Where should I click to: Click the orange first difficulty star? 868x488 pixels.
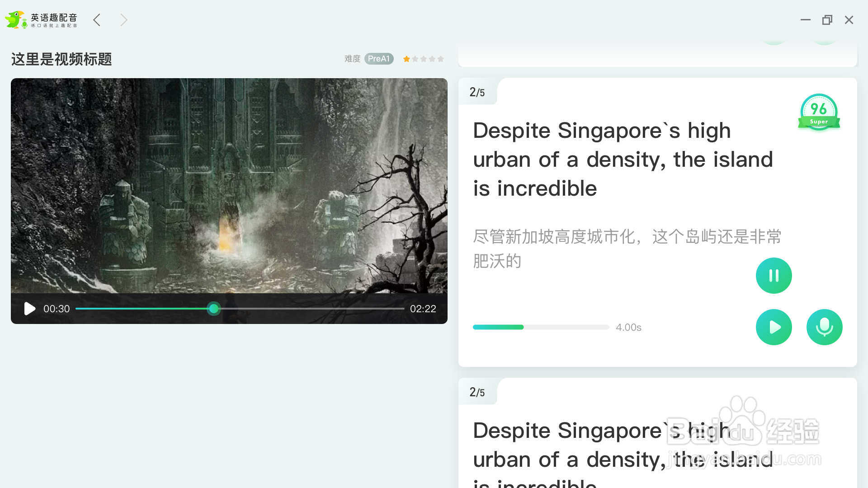[x=406, y=59]
